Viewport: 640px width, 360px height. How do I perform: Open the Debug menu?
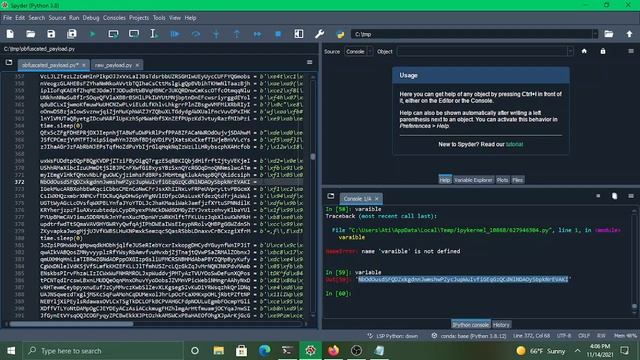coord(91,18)
